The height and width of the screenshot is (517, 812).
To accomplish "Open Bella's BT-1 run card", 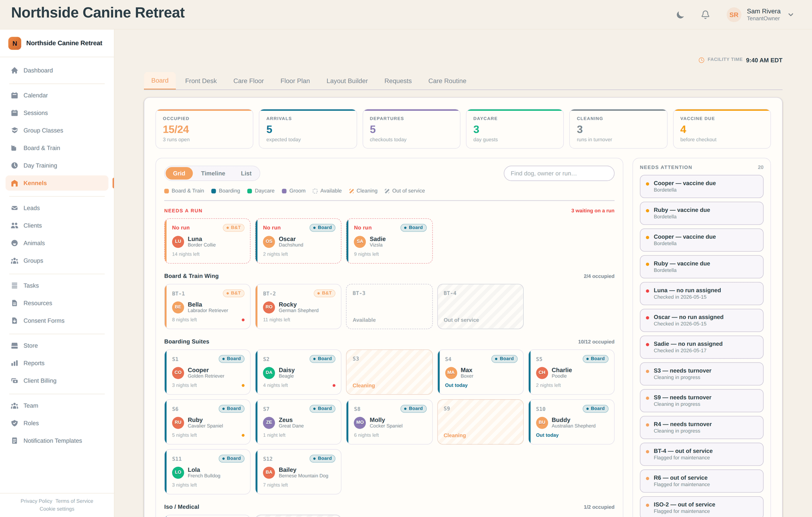I will [208, 306].
